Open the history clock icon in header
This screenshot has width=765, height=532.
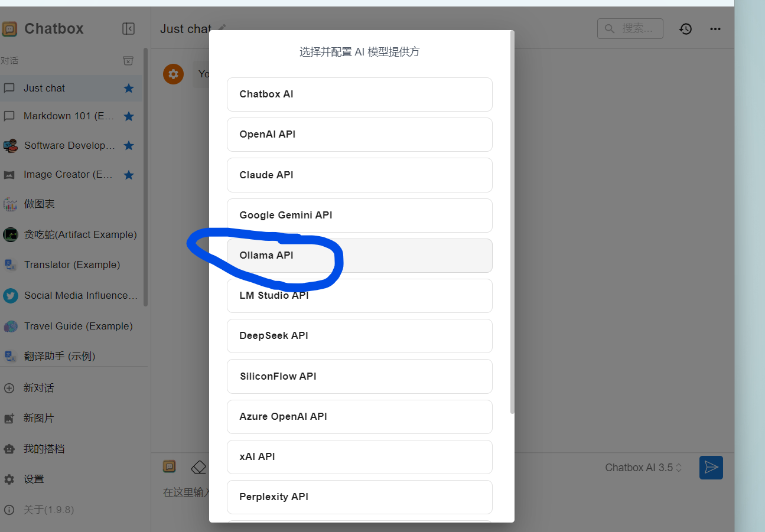pos(685,28)
